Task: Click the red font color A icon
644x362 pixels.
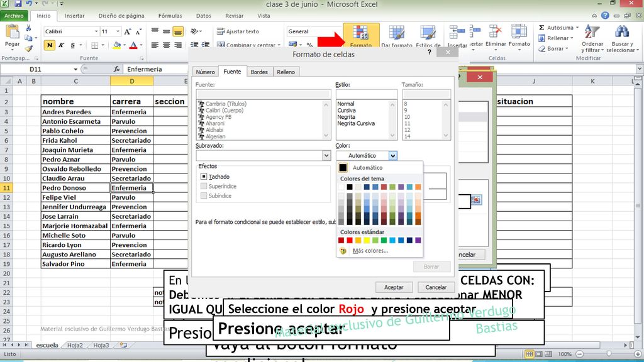Action: (133, 45)
